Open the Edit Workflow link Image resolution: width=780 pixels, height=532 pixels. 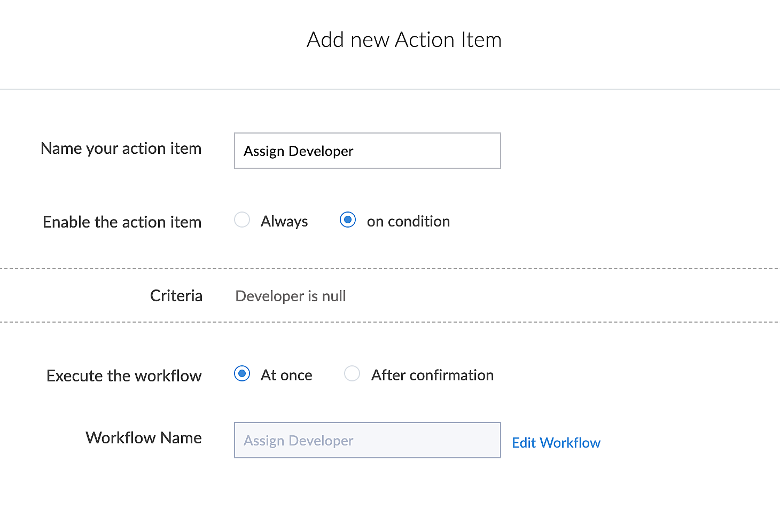[556, 443]
